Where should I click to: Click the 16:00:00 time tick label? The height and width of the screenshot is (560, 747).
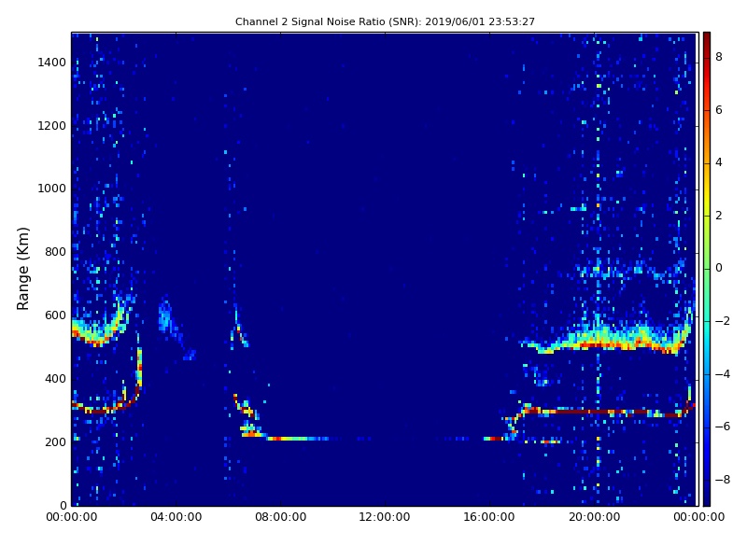click(x=488, y=517)
